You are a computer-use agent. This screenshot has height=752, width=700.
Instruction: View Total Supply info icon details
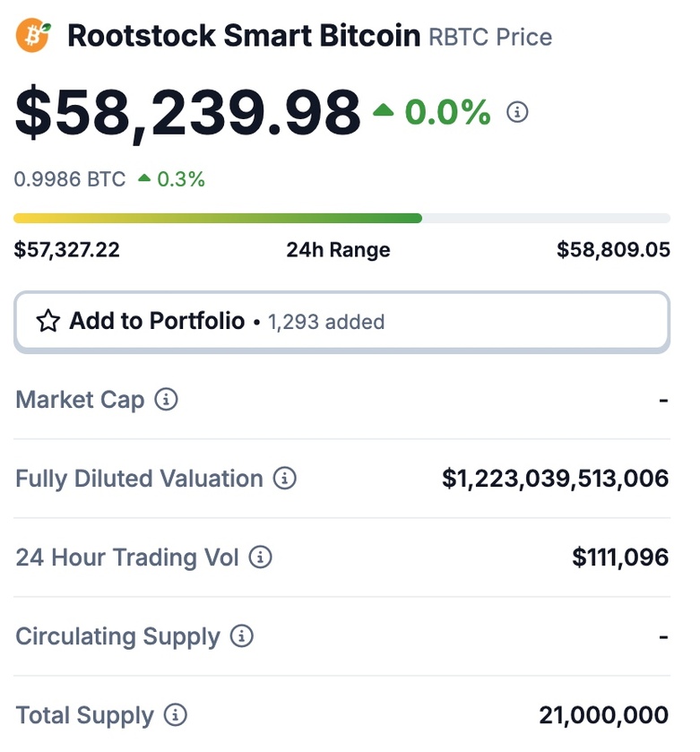click(x=176, y=714)
